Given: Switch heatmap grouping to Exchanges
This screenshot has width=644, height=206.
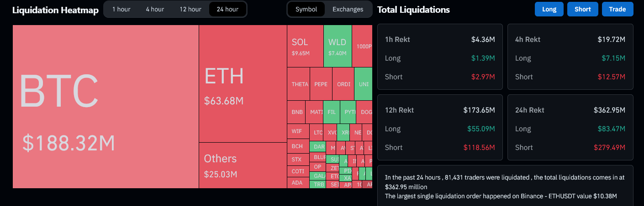Looking at the screenshot, I should pyautogui.click(x=348, y=9).
